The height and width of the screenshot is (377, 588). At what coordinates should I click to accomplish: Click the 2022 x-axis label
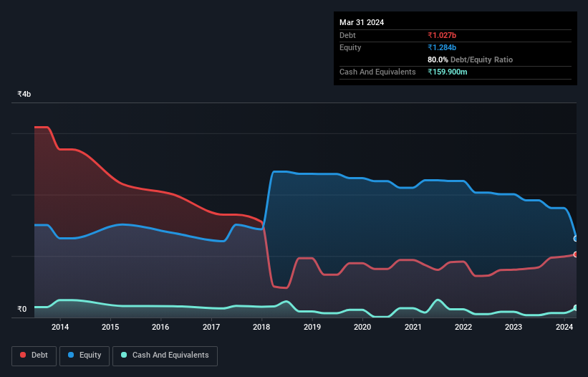click(463, 327)
